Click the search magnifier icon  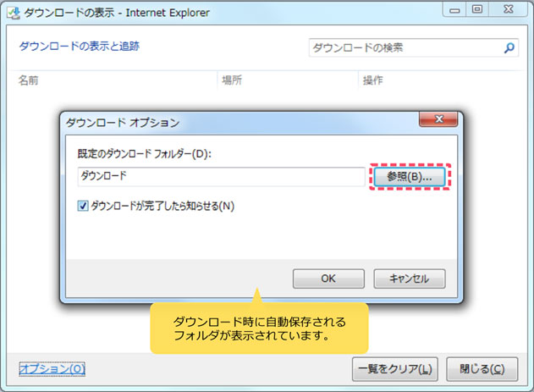[509, 47]
